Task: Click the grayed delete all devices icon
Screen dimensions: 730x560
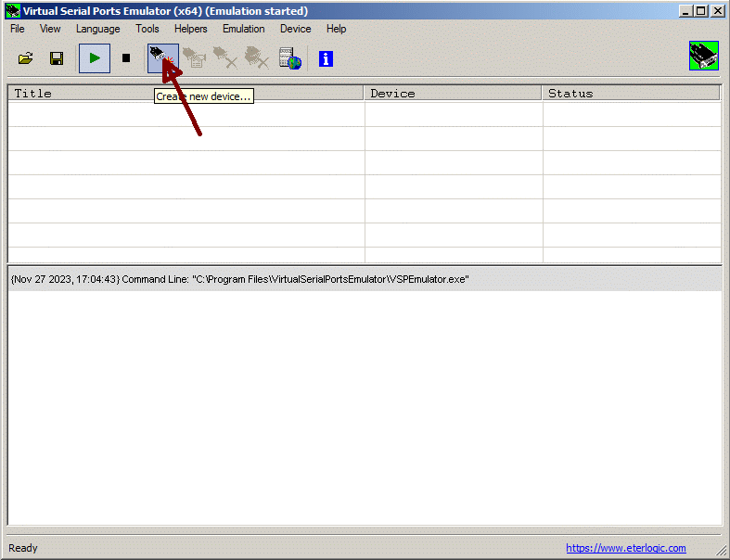Action: [x=257, y=58]
